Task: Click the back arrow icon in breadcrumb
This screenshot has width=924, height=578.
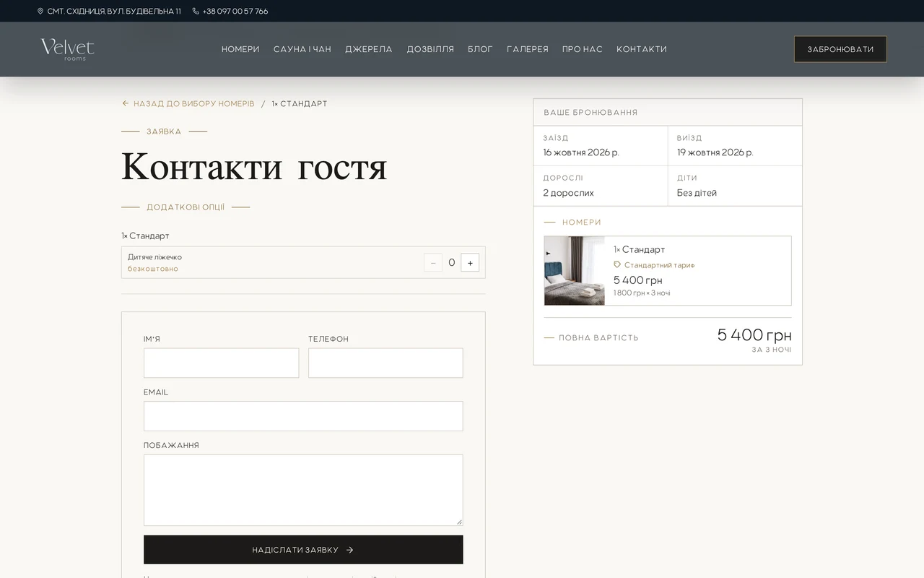Action: point(125,103)
